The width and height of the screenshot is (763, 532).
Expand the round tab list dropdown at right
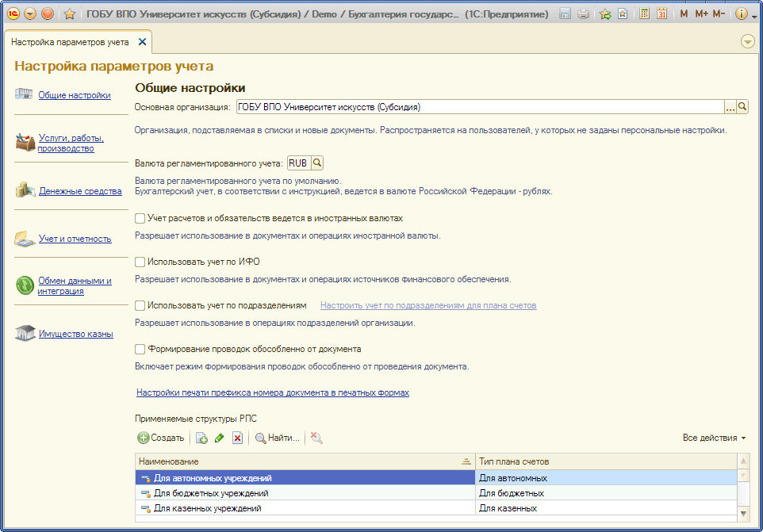tap(747, 42)
